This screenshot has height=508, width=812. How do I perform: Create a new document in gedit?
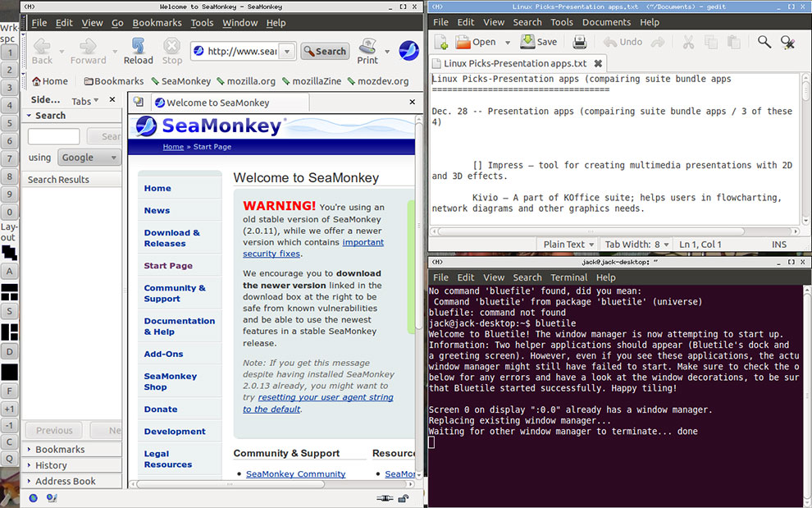pos(440,42)
